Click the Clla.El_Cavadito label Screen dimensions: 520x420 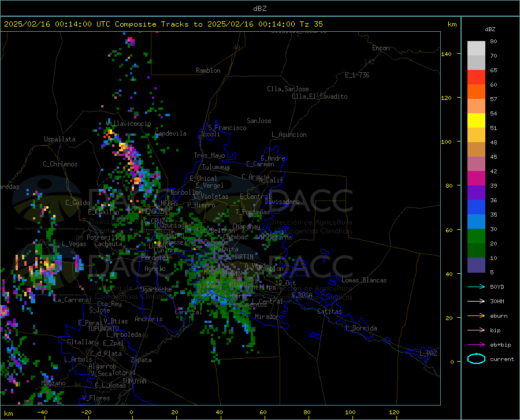[x=320, y=96]
